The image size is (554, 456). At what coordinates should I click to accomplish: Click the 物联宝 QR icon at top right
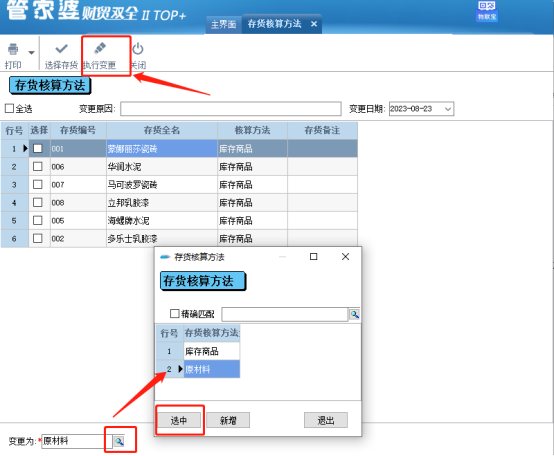coord(487,11)
